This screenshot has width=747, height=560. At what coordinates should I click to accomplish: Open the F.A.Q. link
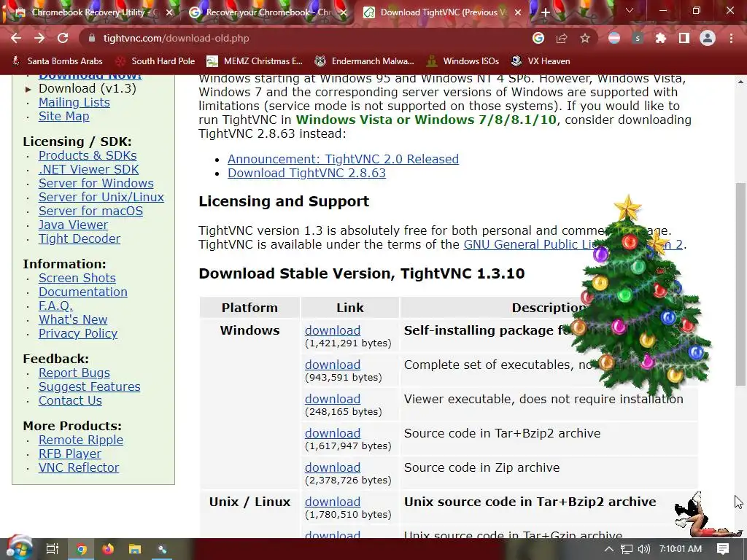(x=55, y=306)
